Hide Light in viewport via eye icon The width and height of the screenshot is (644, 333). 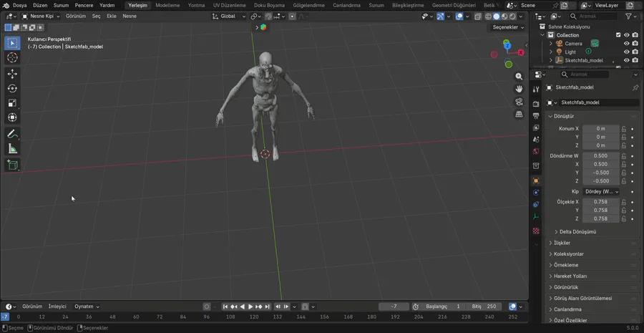pyautogui.click(x=627, y=52)
